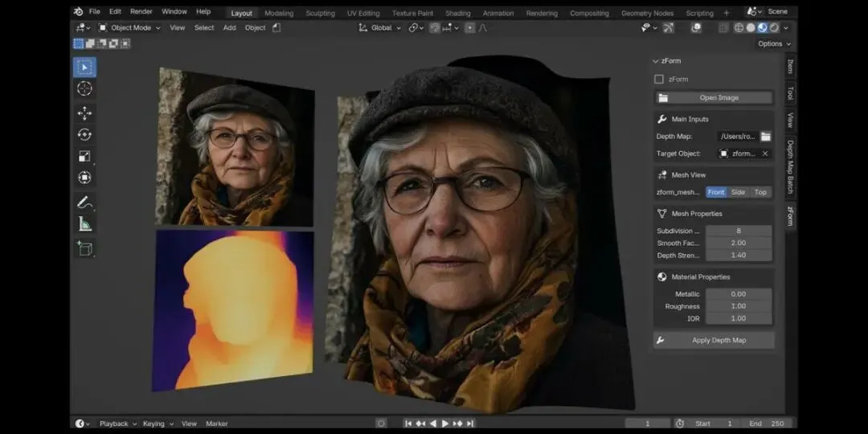The height and width of the screenshot is (434, 868).
Task: Click the Depth Strength value slider
Action: click(x=738, y=256)
